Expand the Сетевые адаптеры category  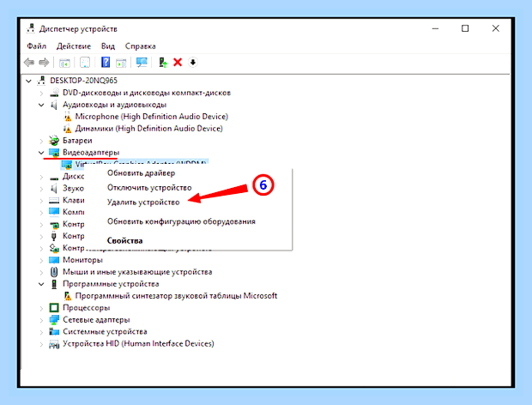click(41, 320)
